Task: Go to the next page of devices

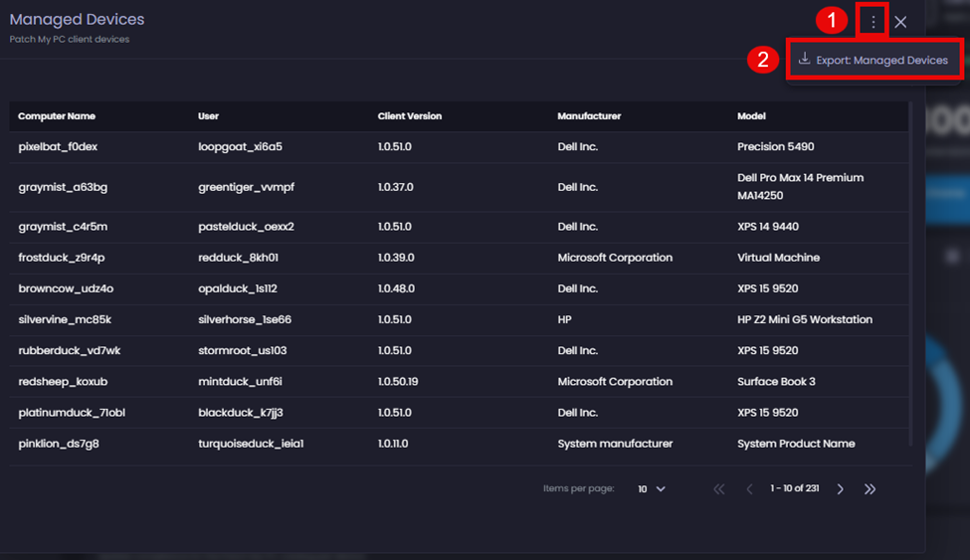Action: tap(840, 488)
